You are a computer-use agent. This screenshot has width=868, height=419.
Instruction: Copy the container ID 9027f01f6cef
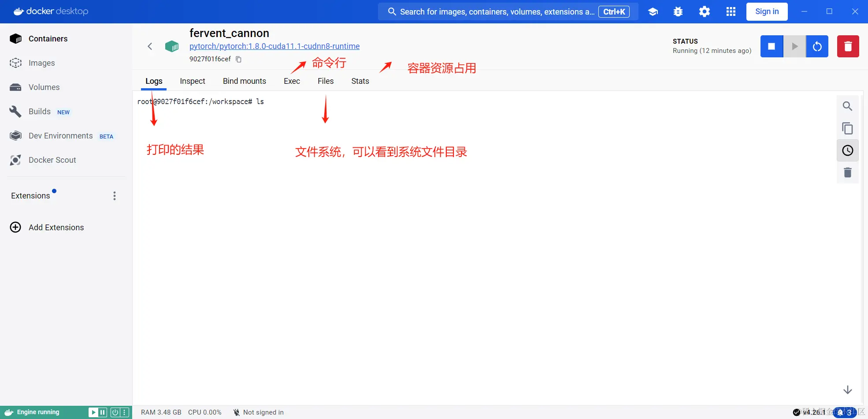[238, 59]
